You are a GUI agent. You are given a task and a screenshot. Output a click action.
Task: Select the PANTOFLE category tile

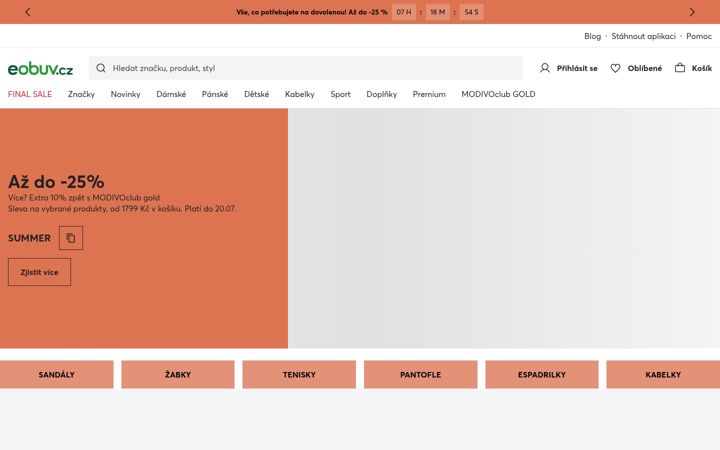click(421, 375)
